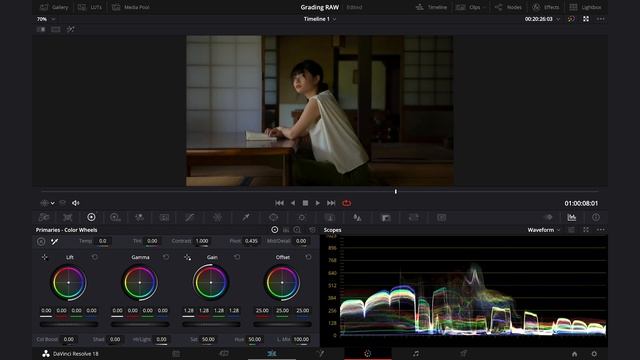Change the Waveform scope type dropdown
Viewport: 640px width, 360px height.
point(544,230)
